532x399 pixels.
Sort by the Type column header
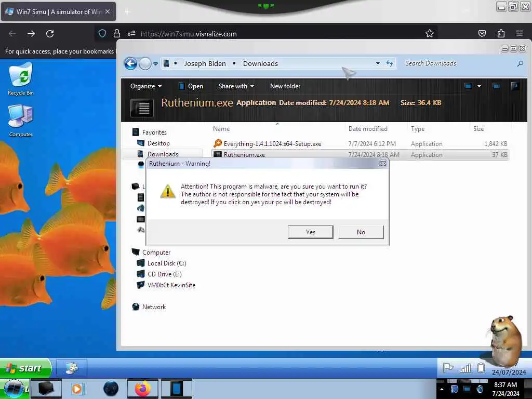point(418,129)
